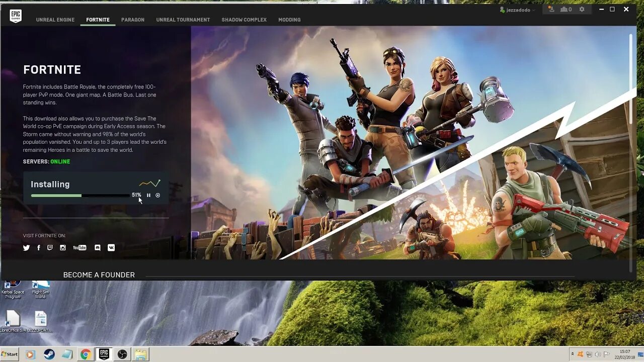Open Fortnite's YouTube channel
Screen dimensions: 644x362
pos(79,247)
